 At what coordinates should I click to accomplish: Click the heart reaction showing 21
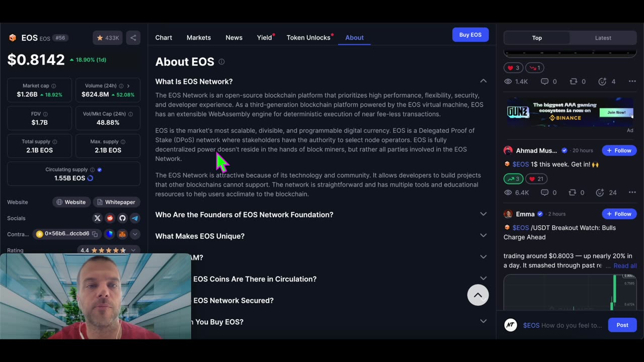point(537,179)
